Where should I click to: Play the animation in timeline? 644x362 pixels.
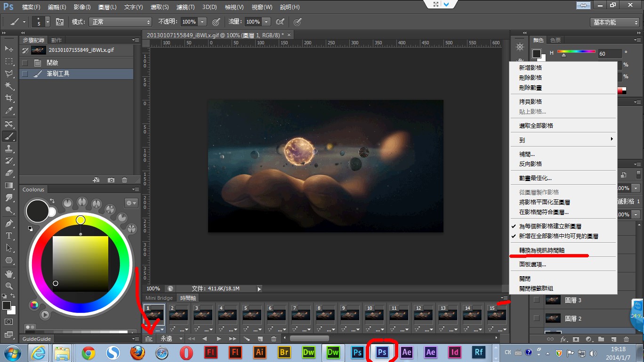pos(219,338)
